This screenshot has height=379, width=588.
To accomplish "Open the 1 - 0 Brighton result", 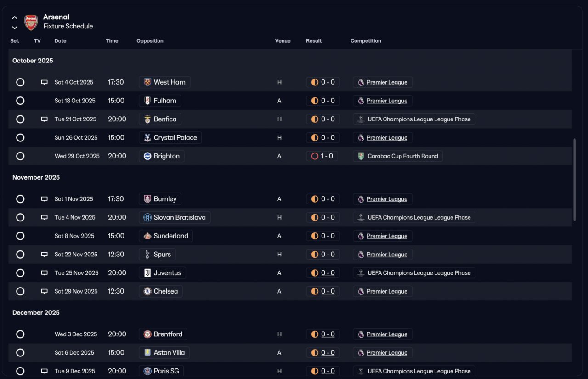I will tap(322, 156).
